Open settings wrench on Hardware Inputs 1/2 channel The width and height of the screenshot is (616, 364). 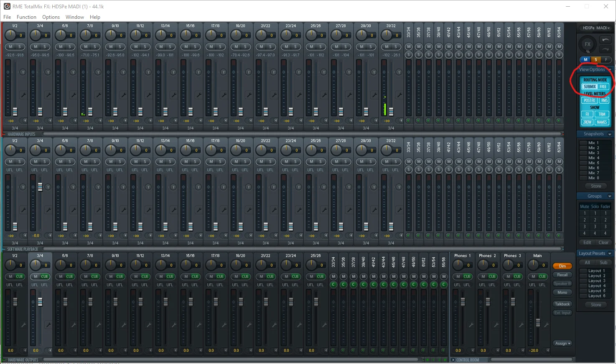[23, 95]
